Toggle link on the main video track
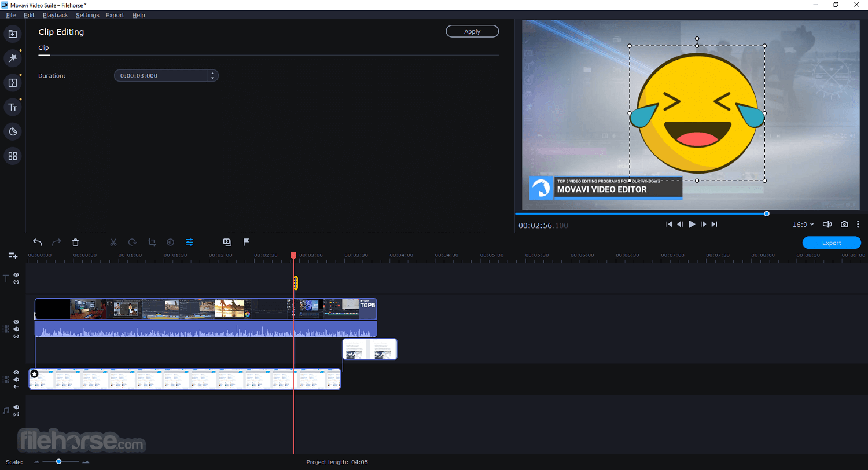 pyautogui.click(x=16, y=336)
